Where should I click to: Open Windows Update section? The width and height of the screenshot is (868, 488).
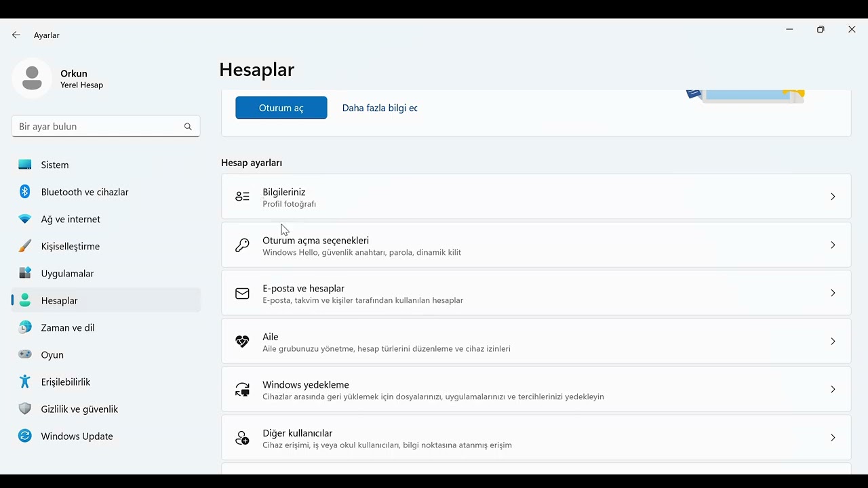(106, 436)
